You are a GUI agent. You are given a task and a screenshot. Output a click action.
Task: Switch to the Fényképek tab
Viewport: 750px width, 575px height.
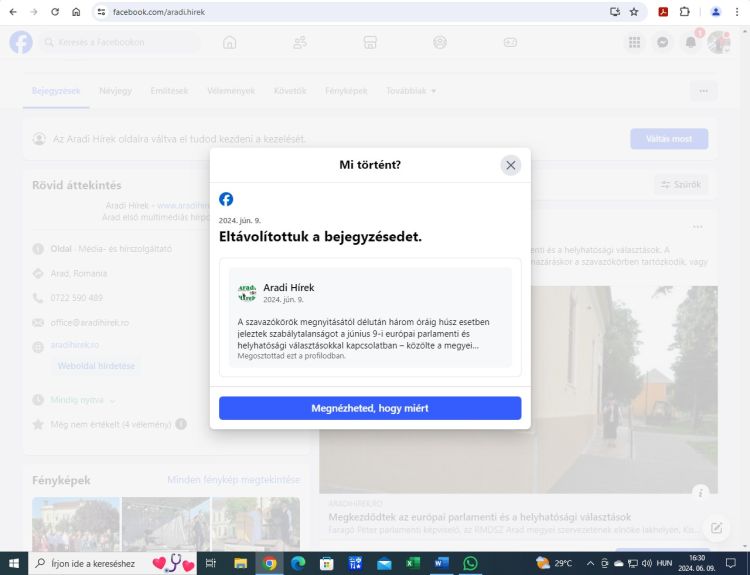pos(346,91)
